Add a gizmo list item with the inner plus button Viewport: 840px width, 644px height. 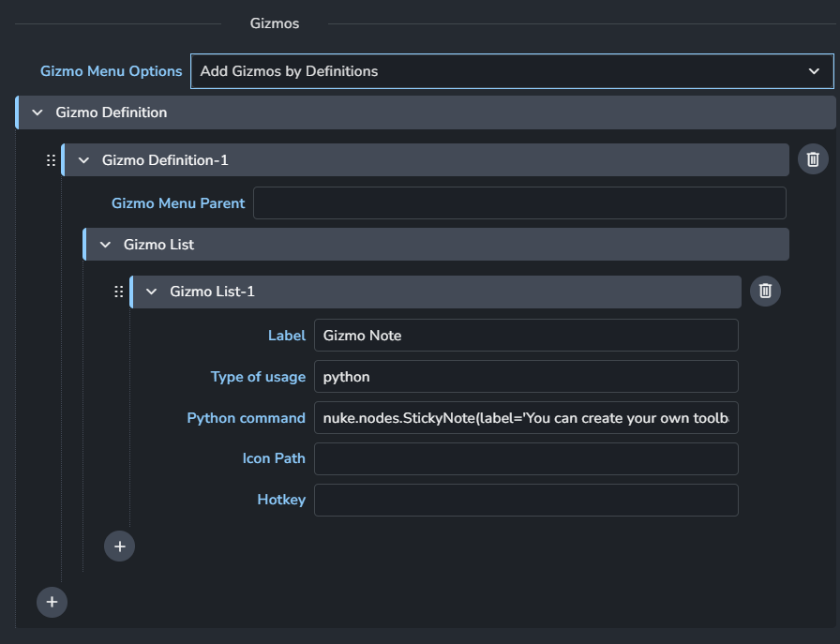119,546
